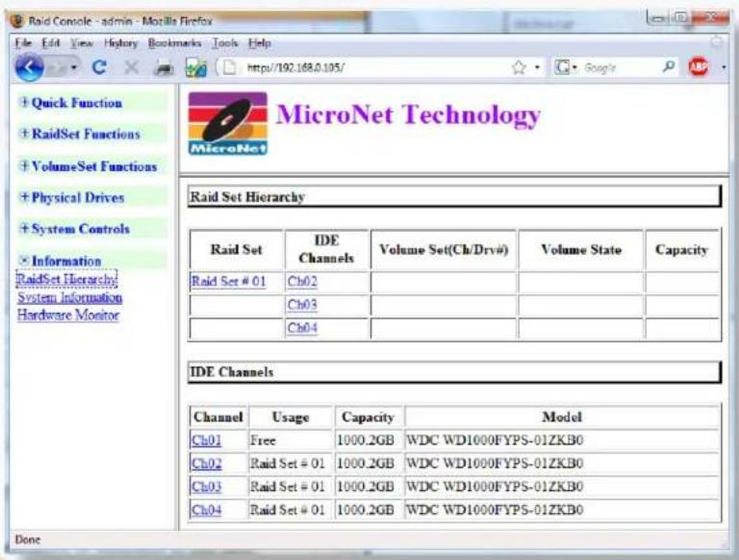
Task: Bookmark this page with the star icon
Action: coord(519,67)
